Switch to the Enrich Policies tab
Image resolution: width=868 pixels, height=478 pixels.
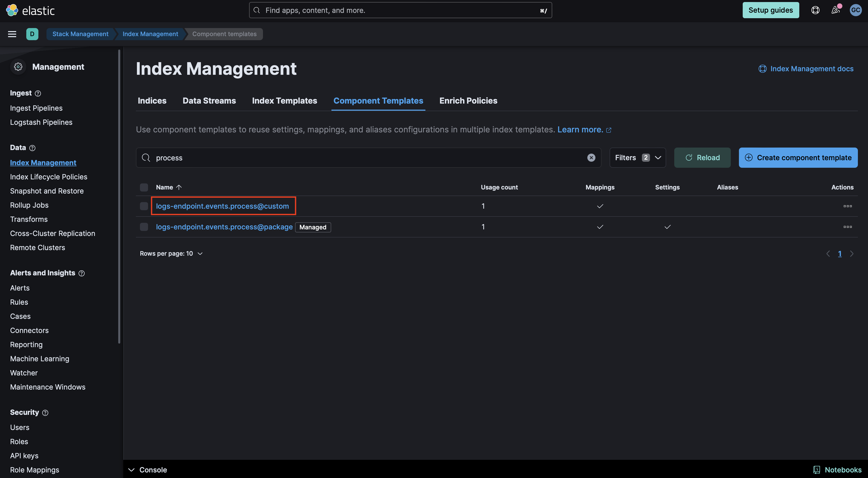coord(468,101)
